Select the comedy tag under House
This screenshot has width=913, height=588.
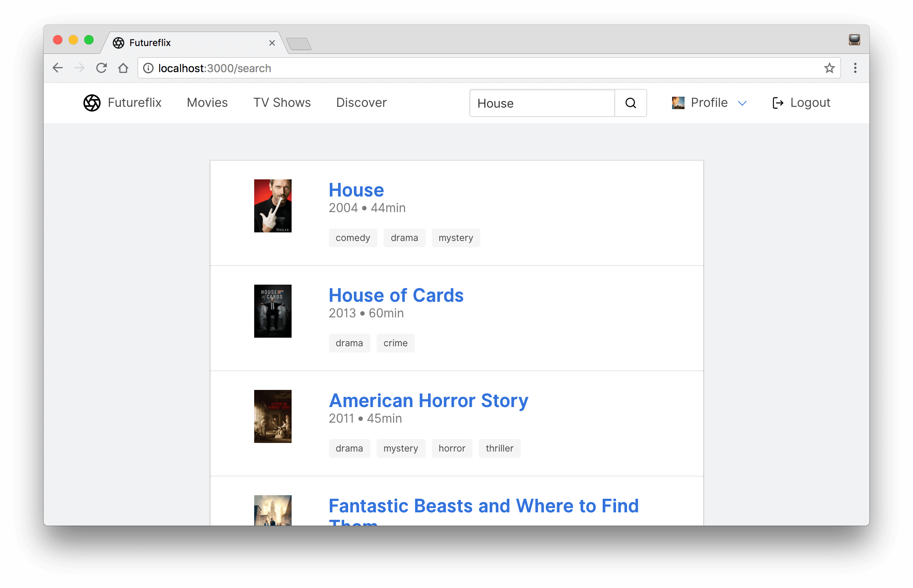coord(353,238)
